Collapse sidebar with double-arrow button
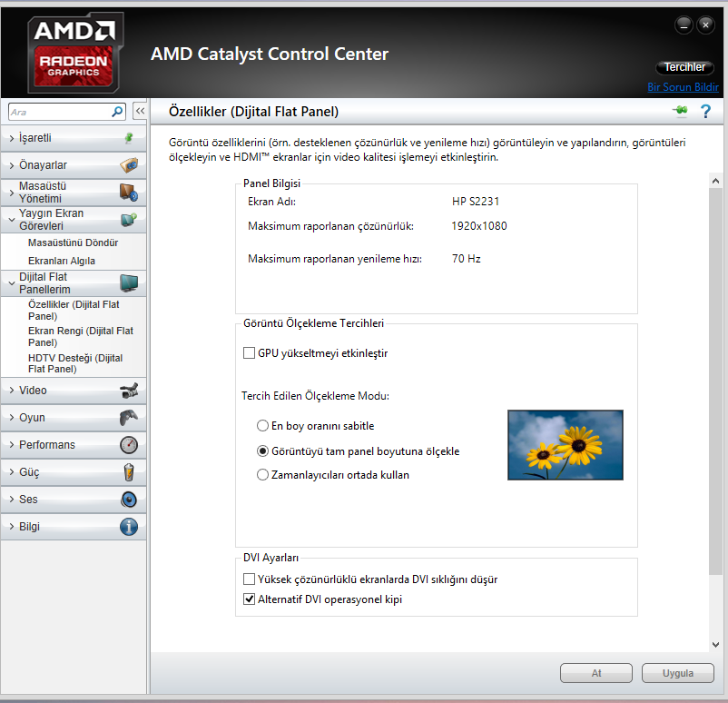The height and width of the screenshot is (703, 728). (x=140, y=111)
